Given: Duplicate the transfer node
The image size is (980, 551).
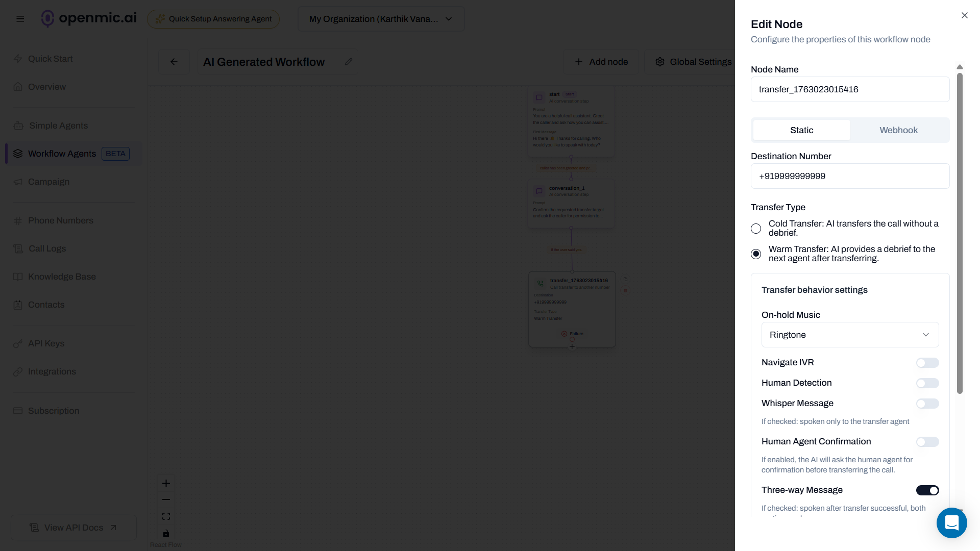Looking at the screenshot, I should (x=626, y=279).
